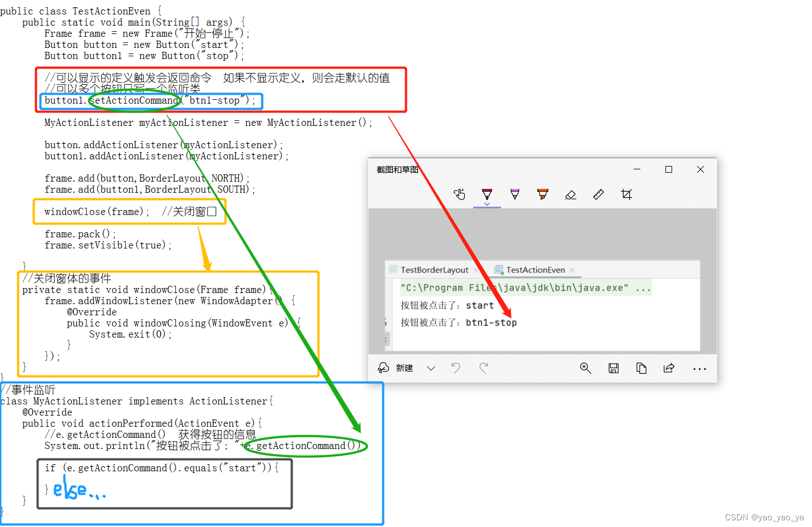Copy the snip to clipboard
The width and height of the screenshot is (812, 527).
(641, 368)
